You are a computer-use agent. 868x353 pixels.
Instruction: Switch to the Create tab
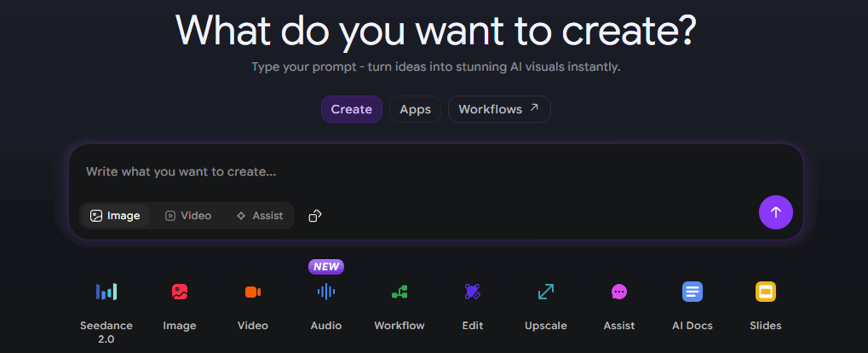[x=352, y=109]
